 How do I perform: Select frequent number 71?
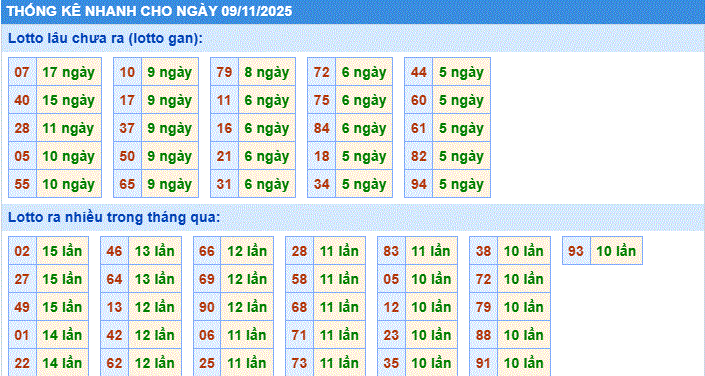[x=299, y=335]
